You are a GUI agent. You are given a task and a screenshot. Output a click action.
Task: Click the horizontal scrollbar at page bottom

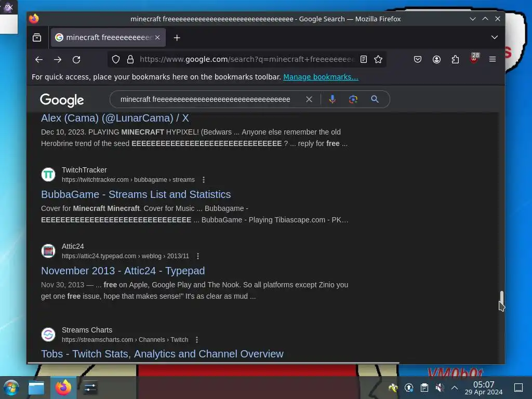pyautogui.click(x=214, y=363)
